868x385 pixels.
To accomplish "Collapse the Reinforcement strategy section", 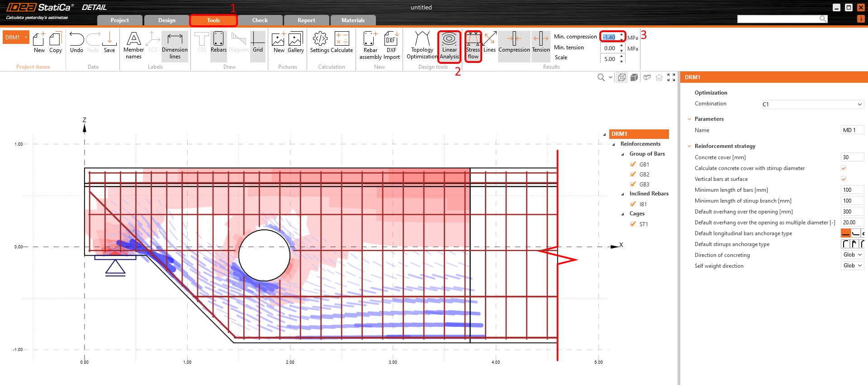I will (689, 146).
